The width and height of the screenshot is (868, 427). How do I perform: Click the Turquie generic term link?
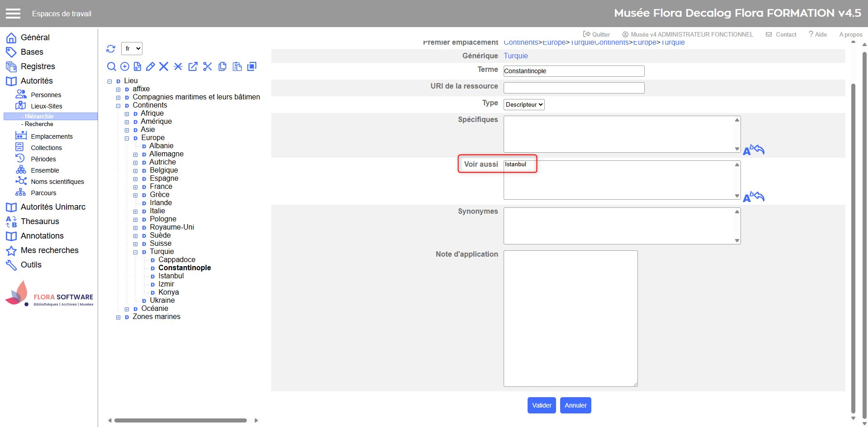tap(515, 56)
